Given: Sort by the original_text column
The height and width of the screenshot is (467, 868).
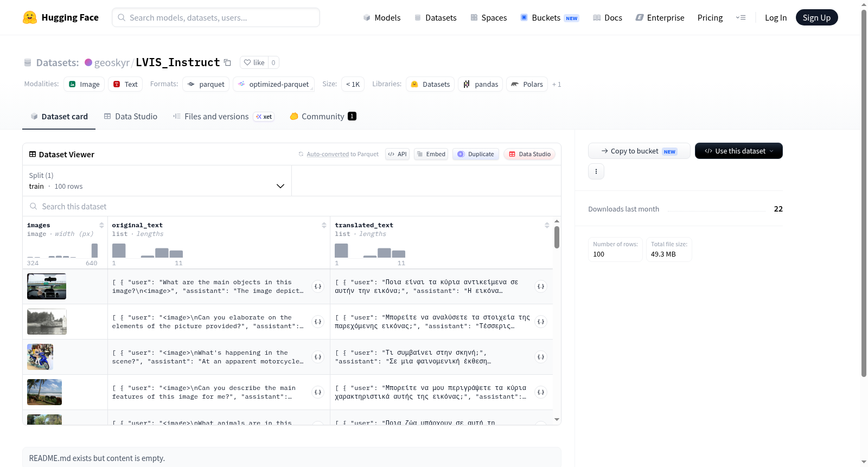Looking at the screenshot, I should click(x=324, y=225).
